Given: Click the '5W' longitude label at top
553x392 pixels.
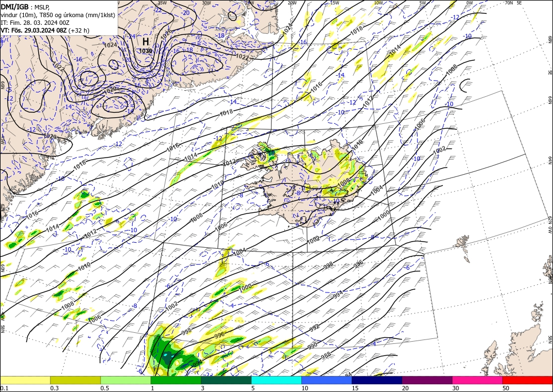Looking at the screenshot, I should click(x=423, y=3).
